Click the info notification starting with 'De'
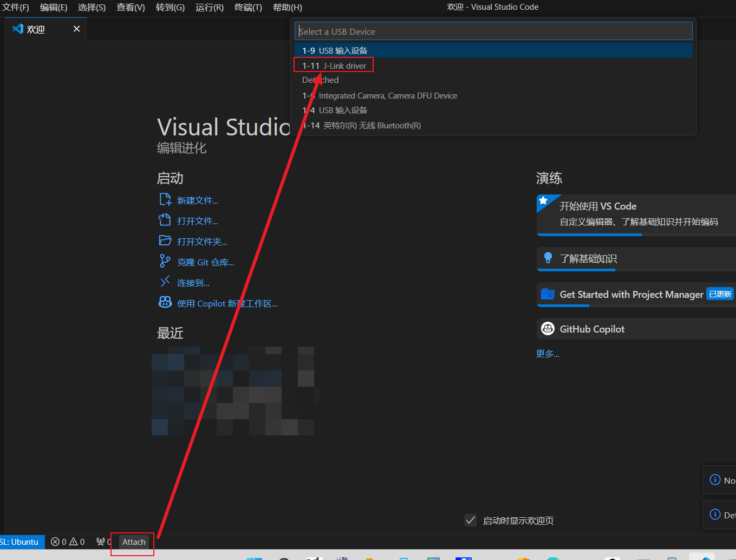The height and width of the screenshot is (560, 736). [720, 515]
